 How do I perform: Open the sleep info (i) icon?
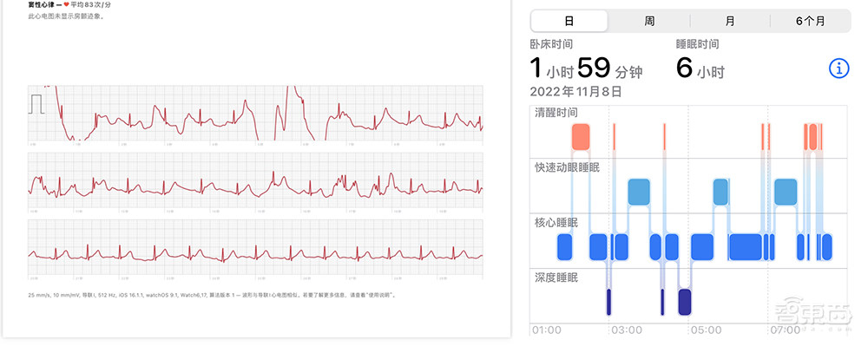(x=838, y=69)
